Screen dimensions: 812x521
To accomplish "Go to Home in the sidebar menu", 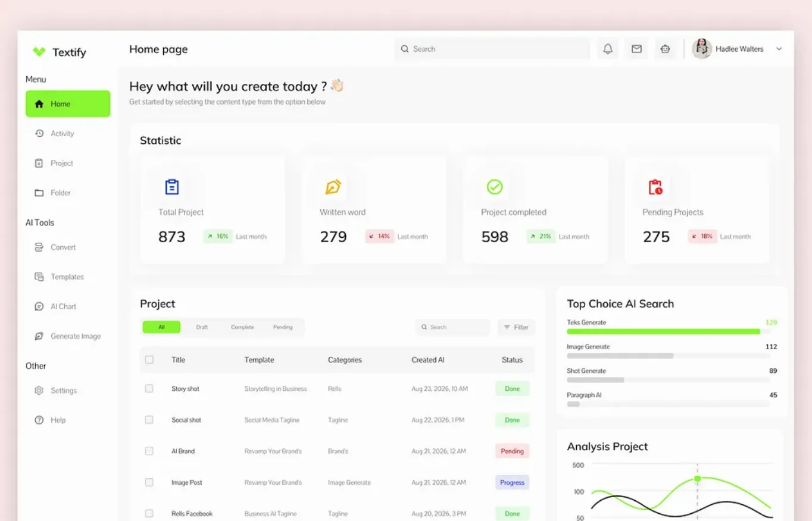I will coord(68,103).
